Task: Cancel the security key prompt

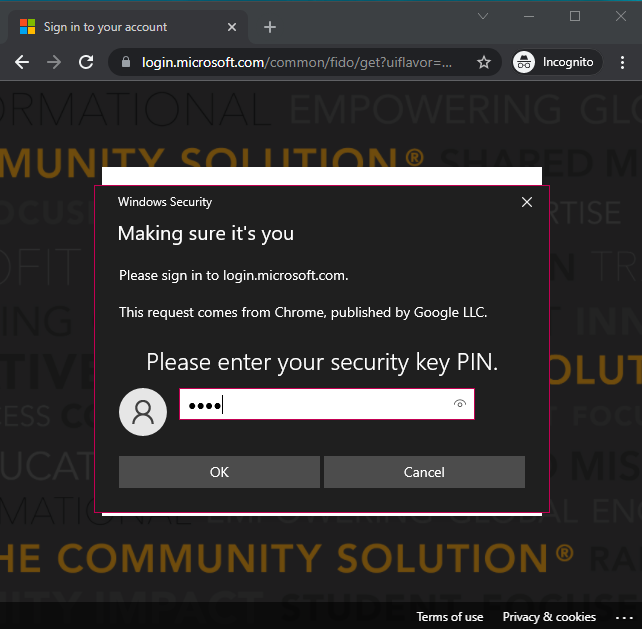Action: 424,472
